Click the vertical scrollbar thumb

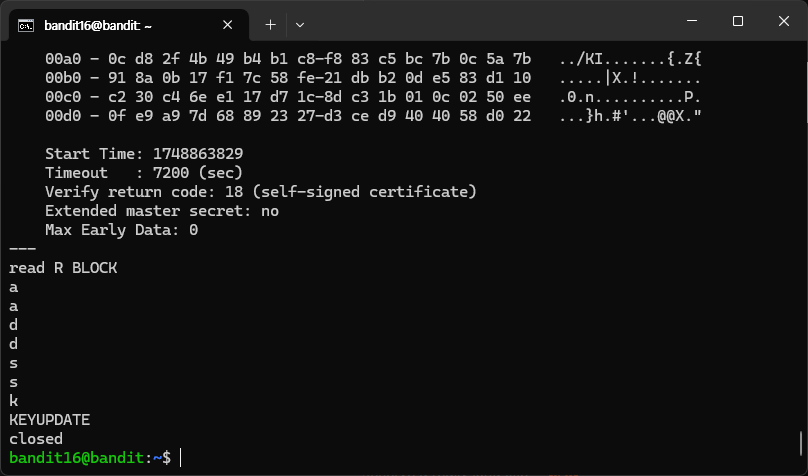801,444
